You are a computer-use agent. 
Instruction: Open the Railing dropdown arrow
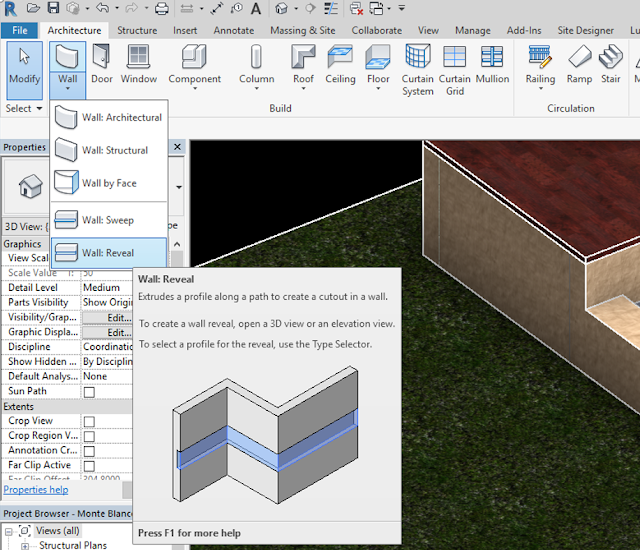[x=540, y=88]
